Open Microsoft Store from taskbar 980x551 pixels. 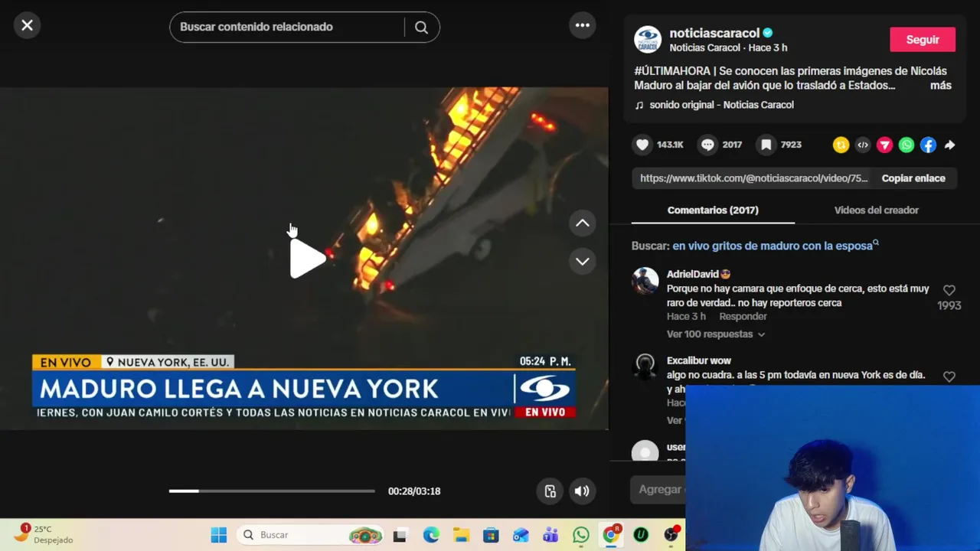tap(491, 535)
